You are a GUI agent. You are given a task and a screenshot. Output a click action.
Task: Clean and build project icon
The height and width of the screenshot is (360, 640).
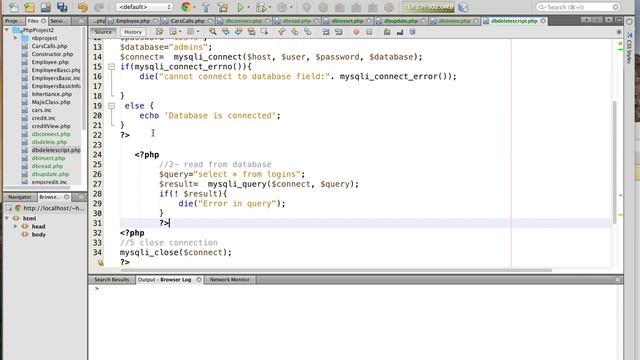point(223,7)
